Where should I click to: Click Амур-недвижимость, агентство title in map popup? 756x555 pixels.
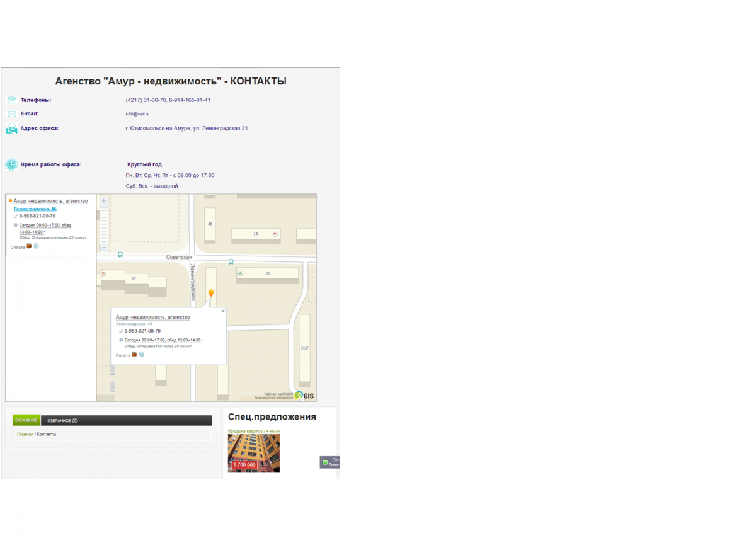pyautogui.click(x=152, y=318)
